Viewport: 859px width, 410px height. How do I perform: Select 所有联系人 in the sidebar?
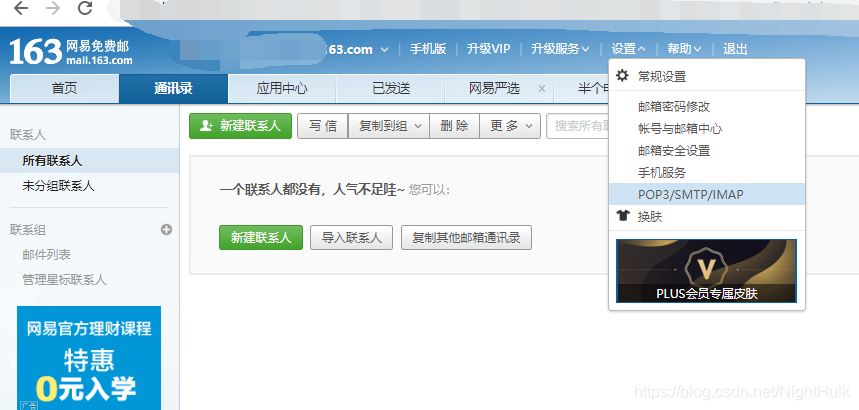click(89, 161)
